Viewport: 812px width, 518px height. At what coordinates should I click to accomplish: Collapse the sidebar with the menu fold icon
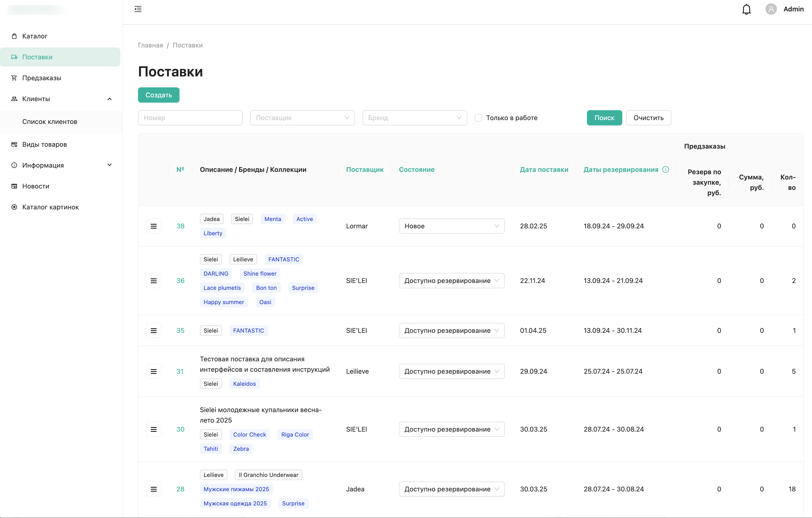[138, 9]
